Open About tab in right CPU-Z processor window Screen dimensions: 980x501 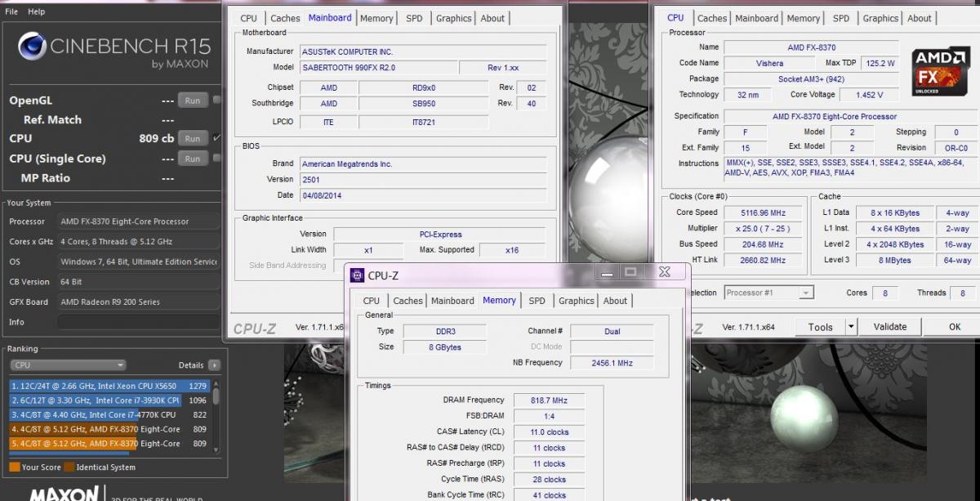click(920, 18)
